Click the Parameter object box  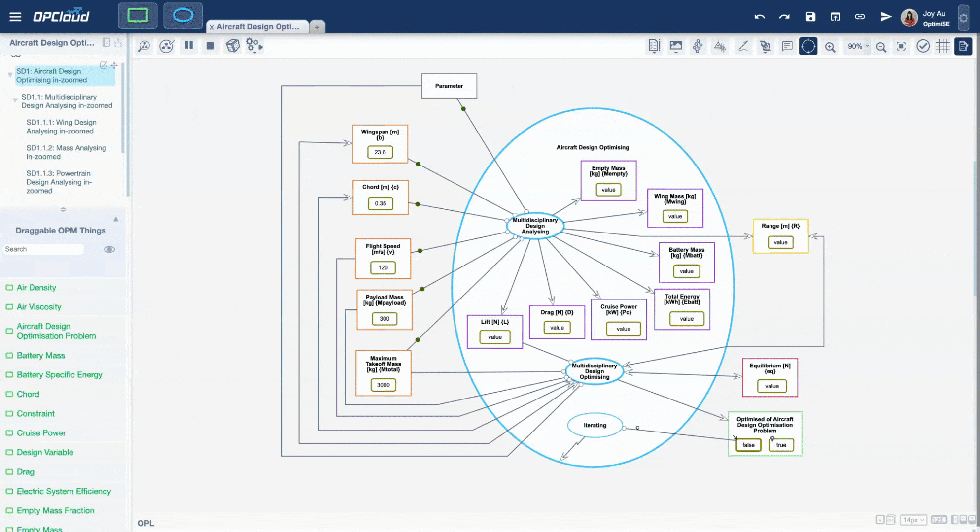[x=449, y=86]
